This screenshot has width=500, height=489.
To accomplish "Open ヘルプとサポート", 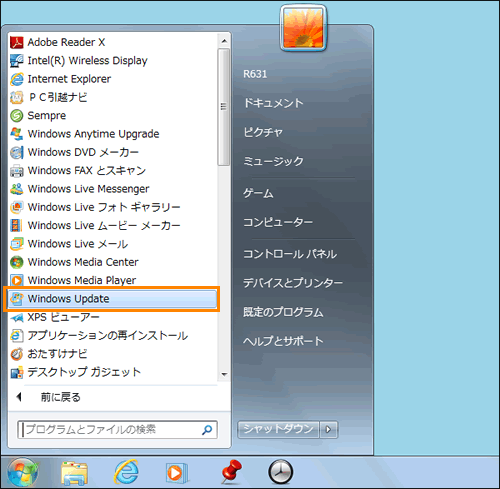I will point(283,341).
